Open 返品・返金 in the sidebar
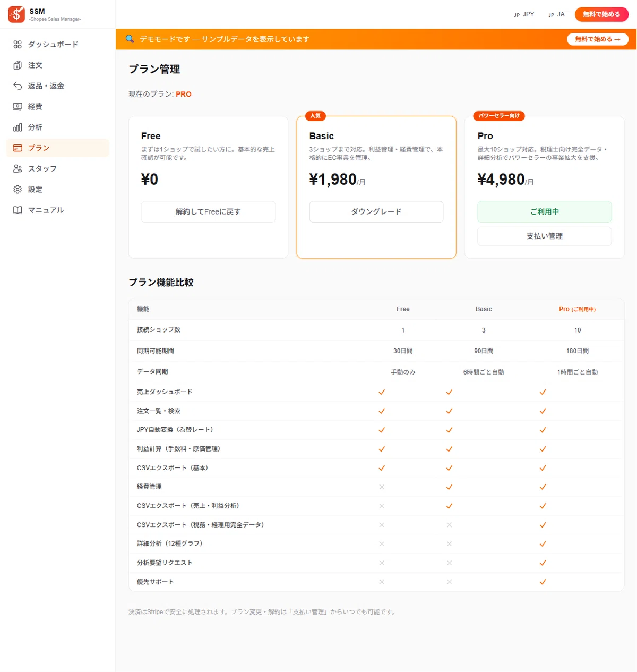Viewport: 637px width, 672px height. (57, 86)
